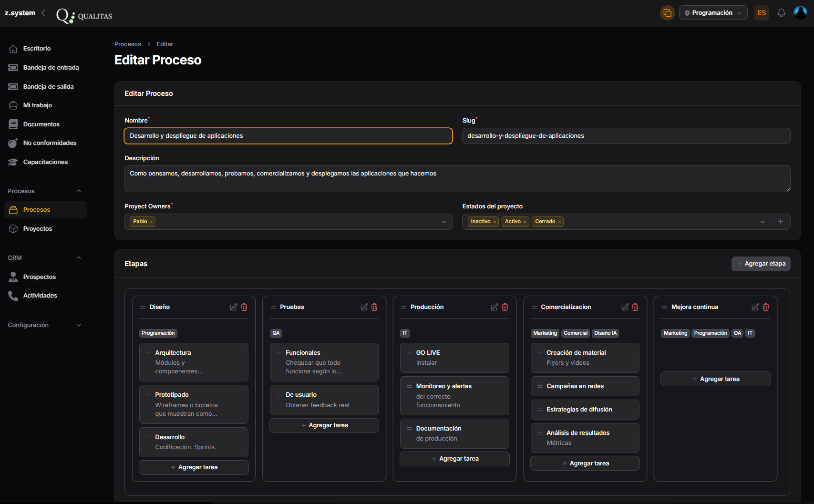The width and height of the screenshot is (814, 504).
Task: Click the Procesos breadcrumb link
Action: pyautogui.click(x=128, y=44)
